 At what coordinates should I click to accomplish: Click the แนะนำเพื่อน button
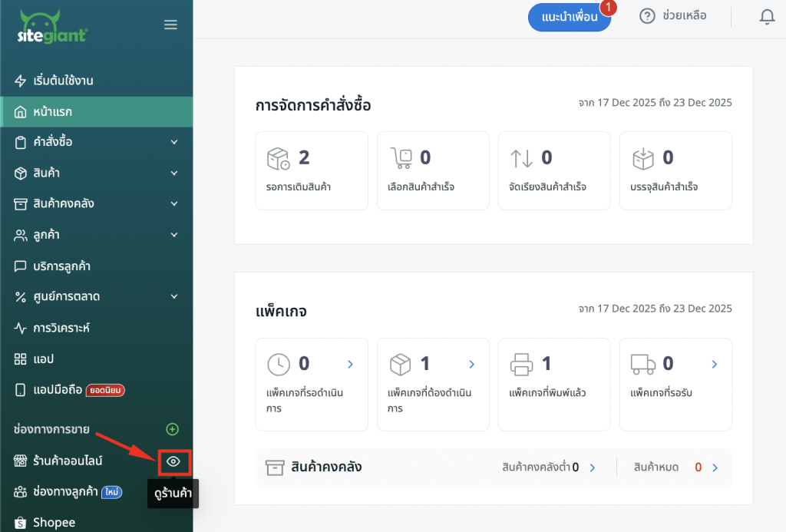[569, 17]
